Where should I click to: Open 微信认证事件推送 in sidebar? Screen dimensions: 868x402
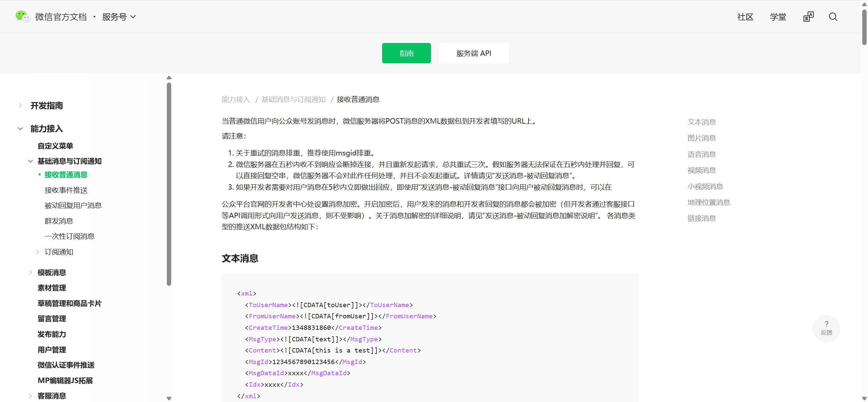click(66, 365)
